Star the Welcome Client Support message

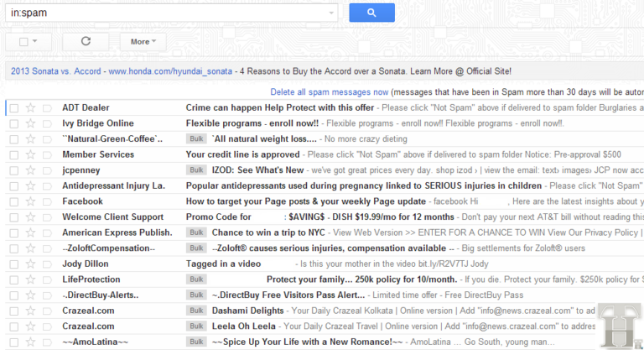pos(30,217)
